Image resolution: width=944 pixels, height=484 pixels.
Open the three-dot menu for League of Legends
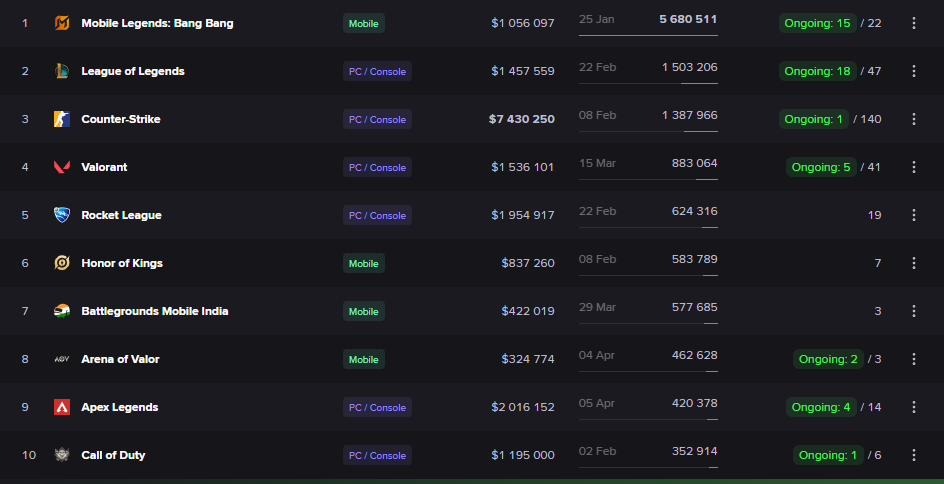[913, 71]
